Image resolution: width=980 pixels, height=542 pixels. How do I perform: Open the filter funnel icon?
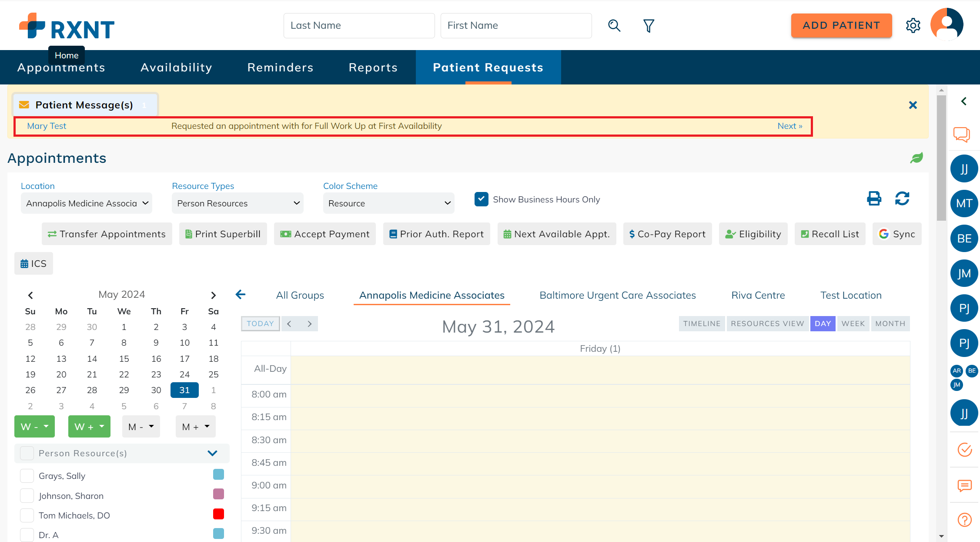point(649,26)
